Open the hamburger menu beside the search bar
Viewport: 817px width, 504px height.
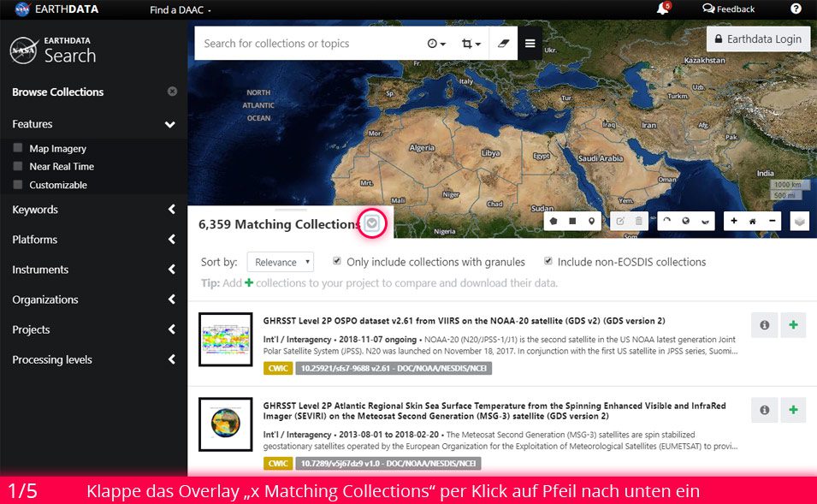pyautogui.click(x=530, y=44)
